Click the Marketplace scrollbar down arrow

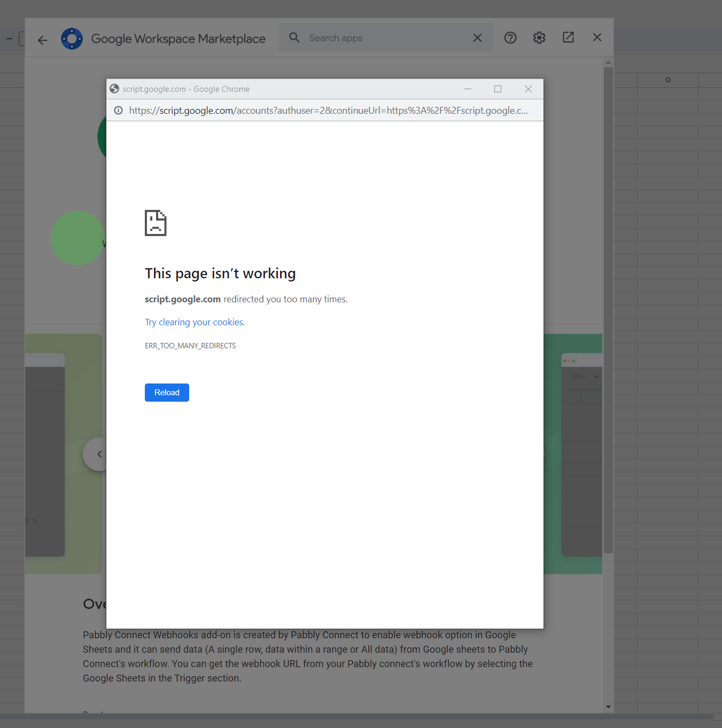pos(608,707)
